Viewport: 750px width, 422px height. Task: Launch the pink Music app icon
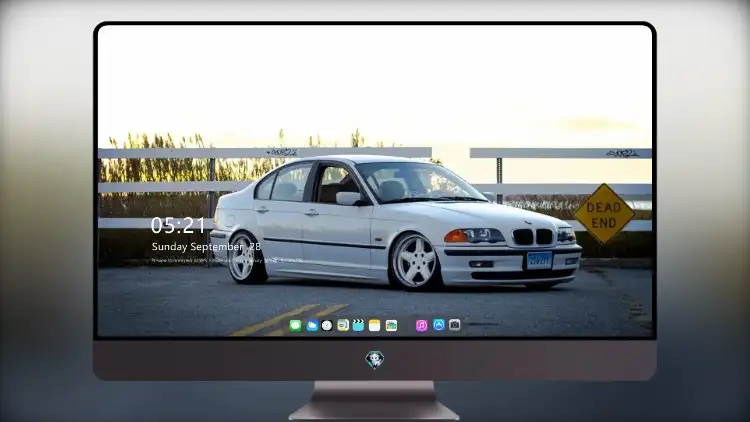click(x=421, y=326)
